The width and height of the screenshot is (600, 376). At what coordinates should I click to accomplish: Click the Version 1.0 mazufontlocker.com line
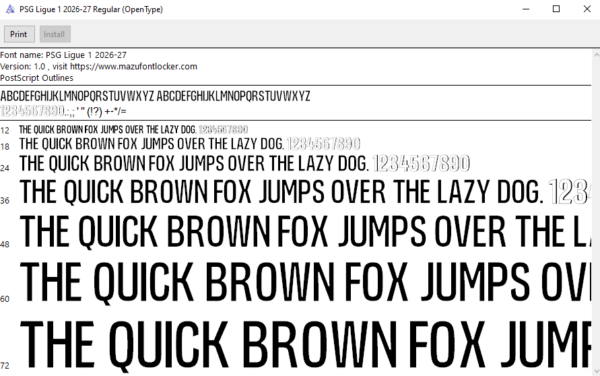coord(99,67)
